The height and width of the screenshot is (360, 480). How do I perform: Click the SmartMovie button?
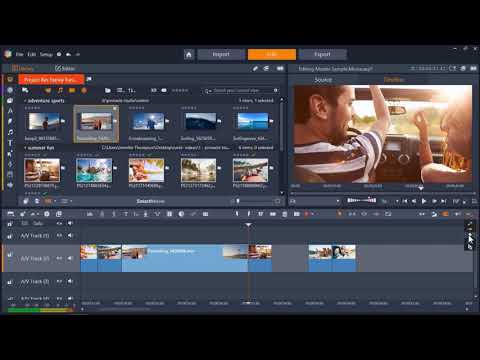[150, 201]
